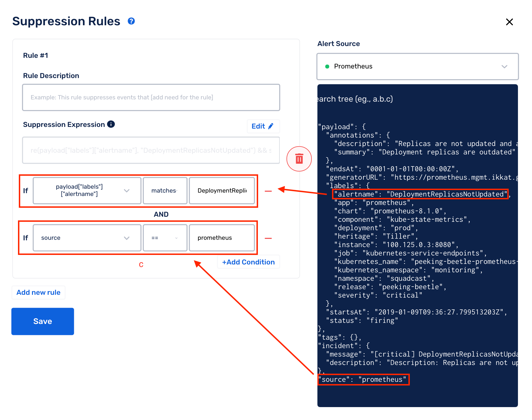Click the "instance": "100.125.0.3:8080" line

coord(396,245)
